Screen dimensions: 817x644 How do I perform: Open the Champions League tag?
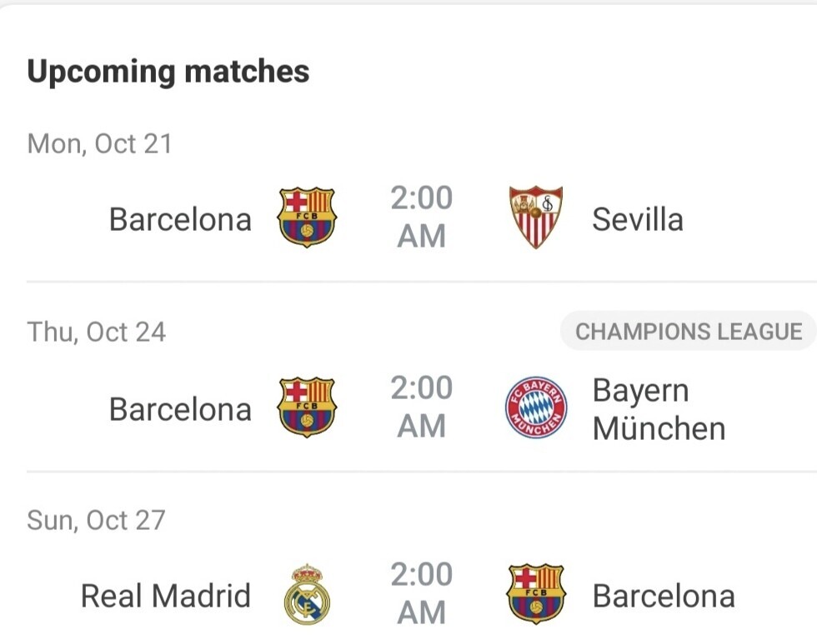click(689, 331)
